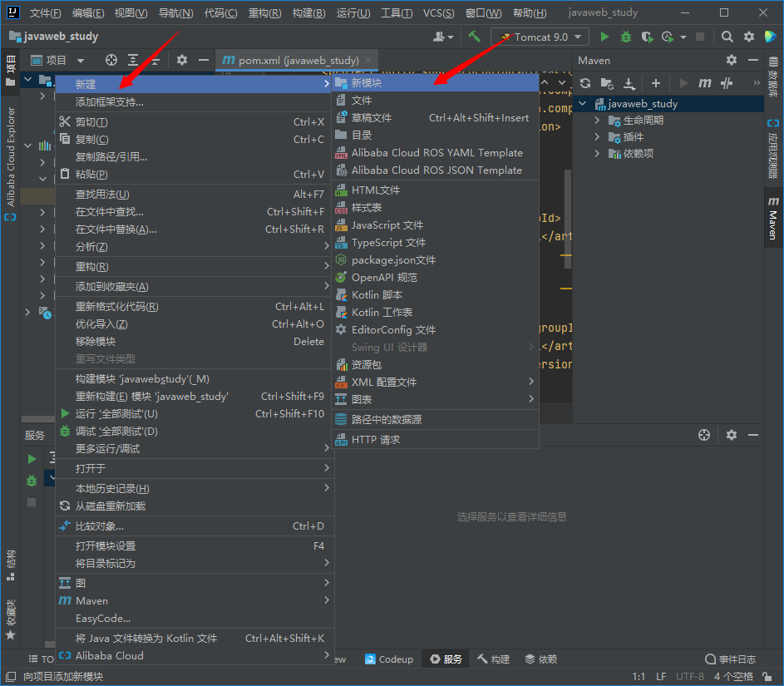Image resolution: width=784 pixels, height=686 pixels.
Task: Expand 生命周期 node in Maven tree
Action: pos(597,120)
